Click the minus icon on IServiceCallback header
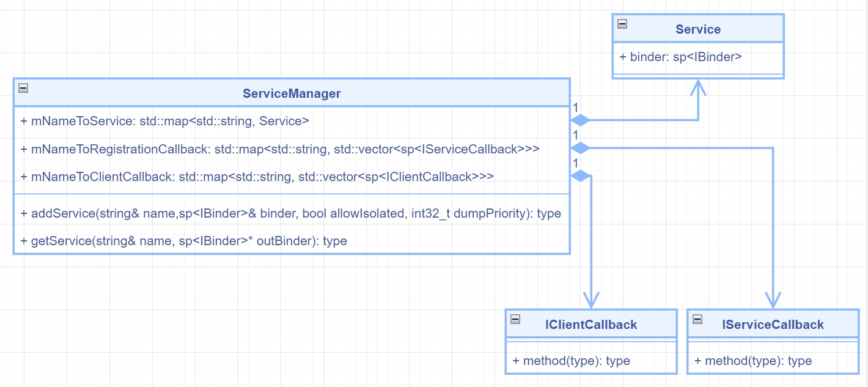The width and height of the screenshot is (868, 387). coord(697,319)
